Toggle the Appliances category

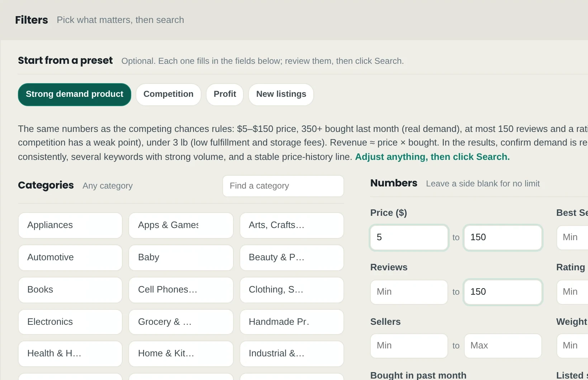tap(70, 225)
